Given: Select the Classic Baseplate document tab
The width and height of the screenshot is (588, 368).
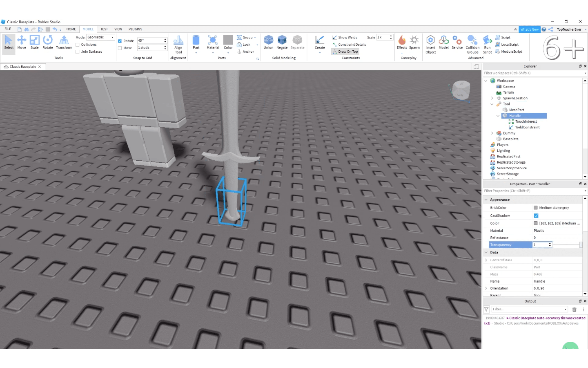Looking at the screenshot, I should 22,67.
